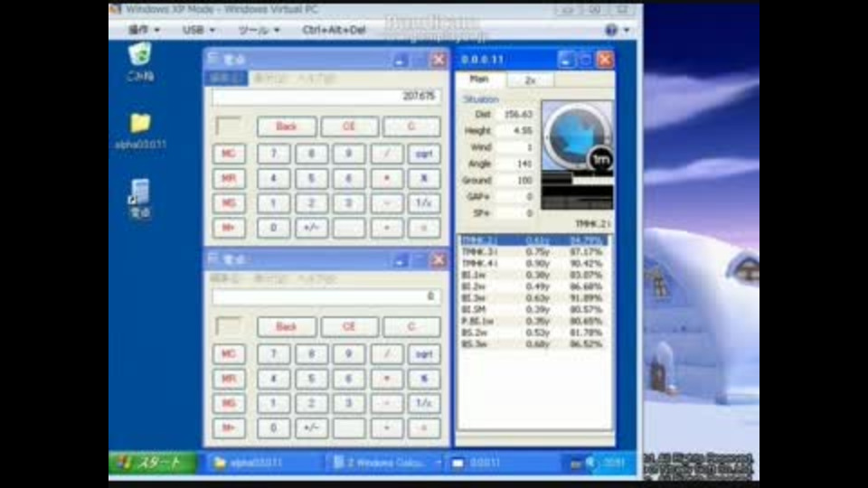This screenshot has width=868, height=488.
Task: Click M+ in the upper calculator
Action: (229, 228)
